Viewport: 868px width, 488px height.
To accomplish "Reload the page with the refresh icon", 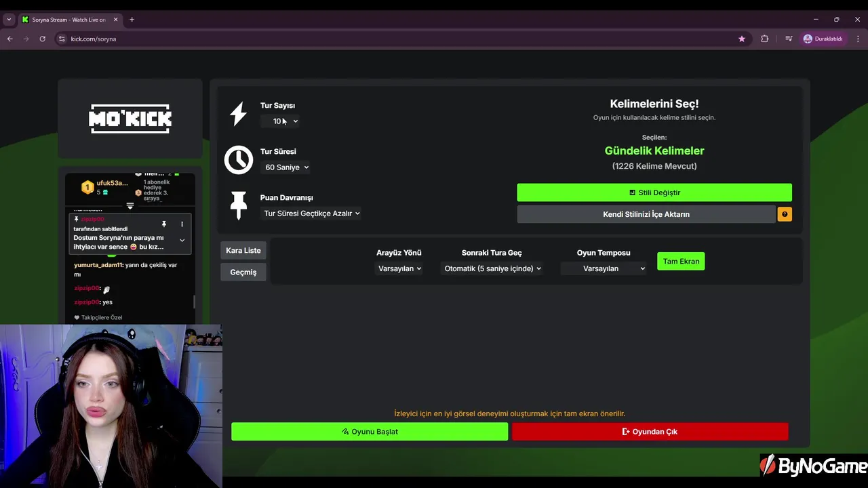I will pos(42,39).
